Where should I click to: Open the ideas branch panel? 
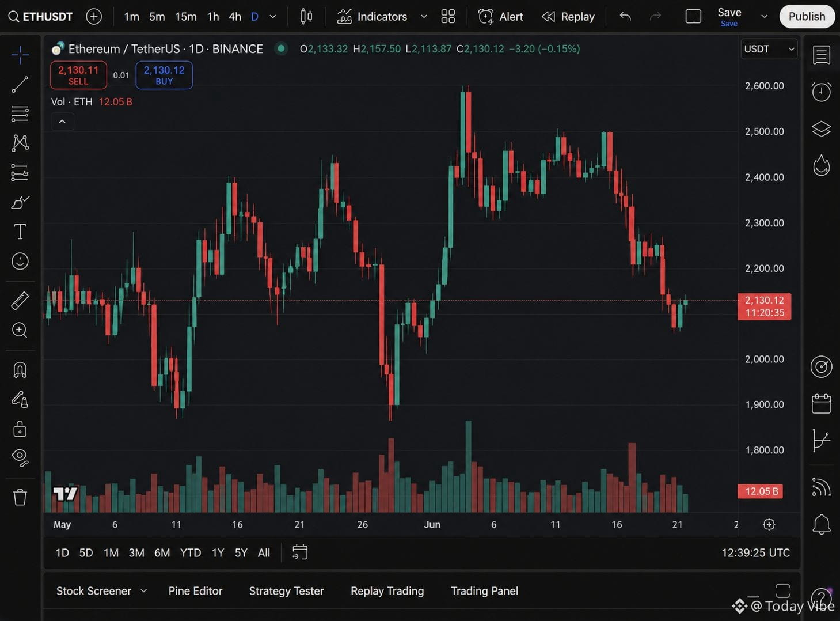pyautogui.click(x=821, y=441)
